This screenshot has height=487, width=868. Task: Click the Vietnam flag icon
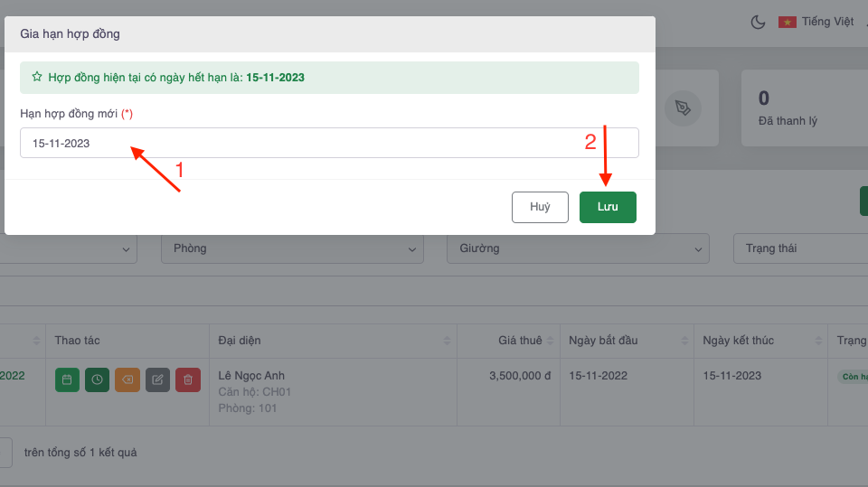787,22
